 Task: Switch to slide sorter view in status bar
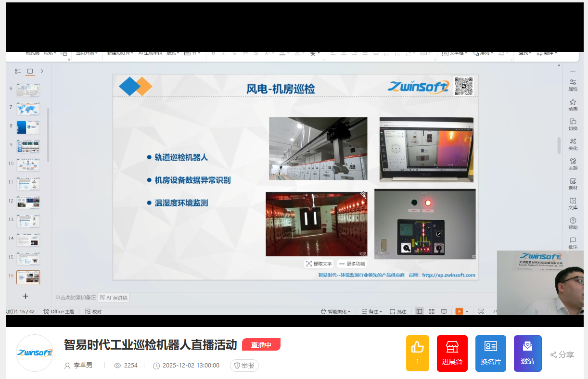pyautogui.click(x=431, y=312)
